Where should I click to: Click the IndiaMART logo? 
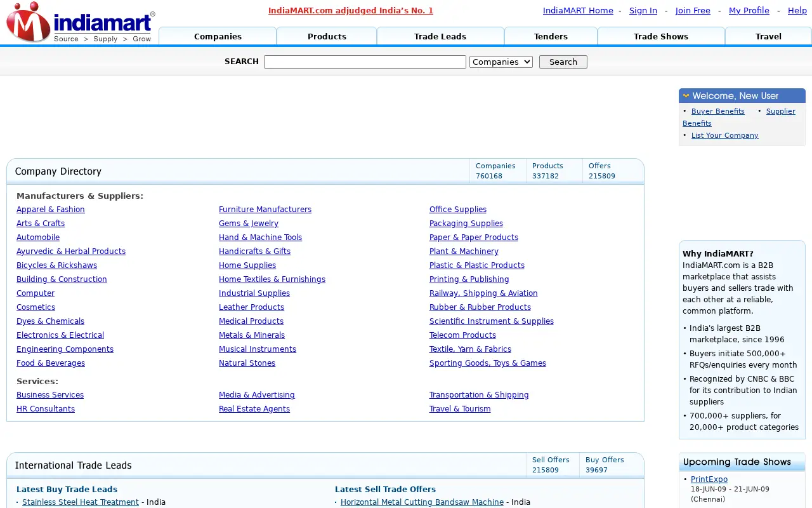80,22
